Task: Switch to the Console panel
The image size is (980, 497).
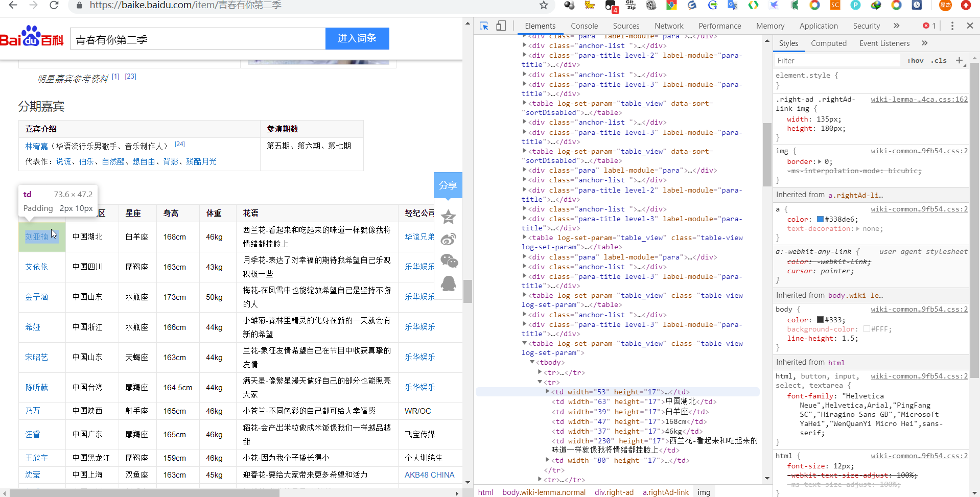Action: tap(584, 26)
